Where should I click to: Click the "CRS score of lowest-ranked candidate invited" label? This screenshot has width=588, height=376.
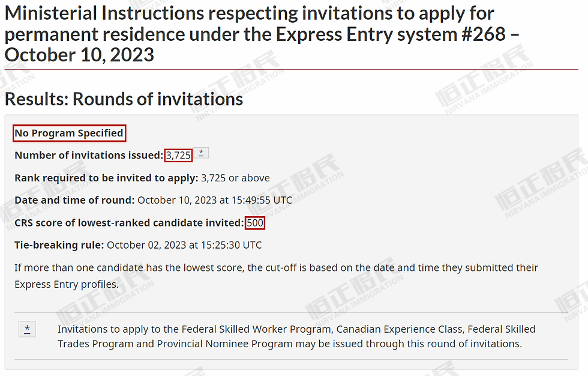tap(129, 223)
